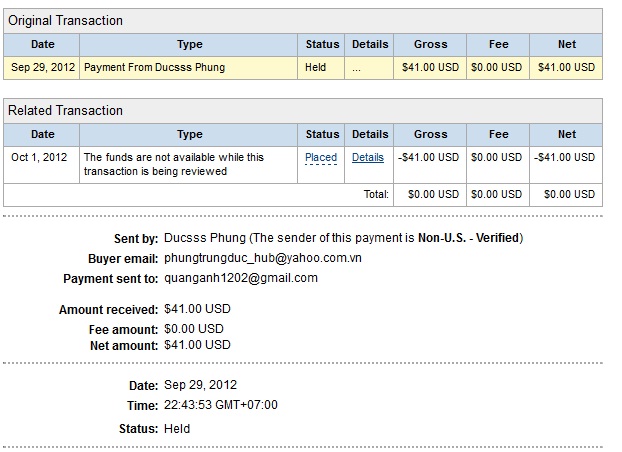
Task: Click the "Oct 1, 2012" date cell
Action: click(40, 157)
